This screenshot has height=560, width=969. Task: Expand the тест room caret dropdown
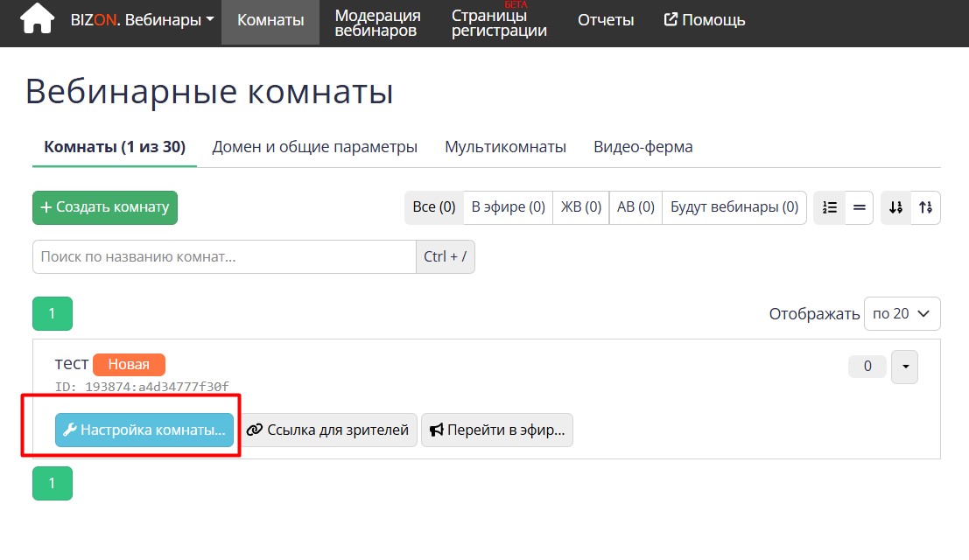(904, 367)
